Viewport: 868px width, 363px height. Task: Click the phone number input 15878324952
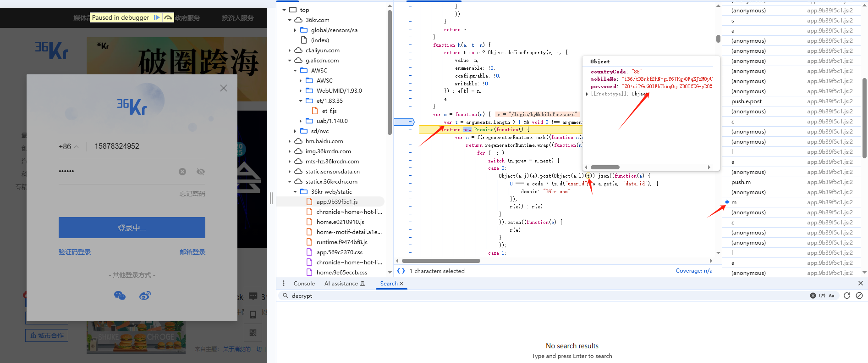coord(117,146)
